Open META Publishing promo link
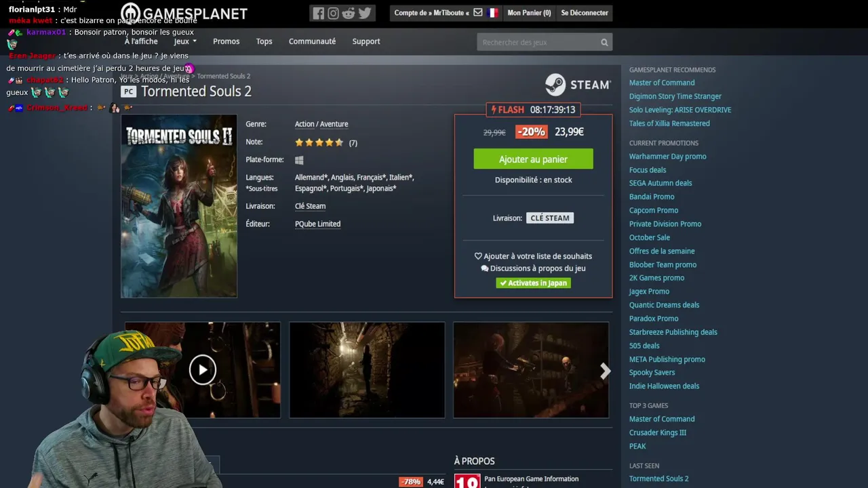868x488 pixels. [667, 359]
